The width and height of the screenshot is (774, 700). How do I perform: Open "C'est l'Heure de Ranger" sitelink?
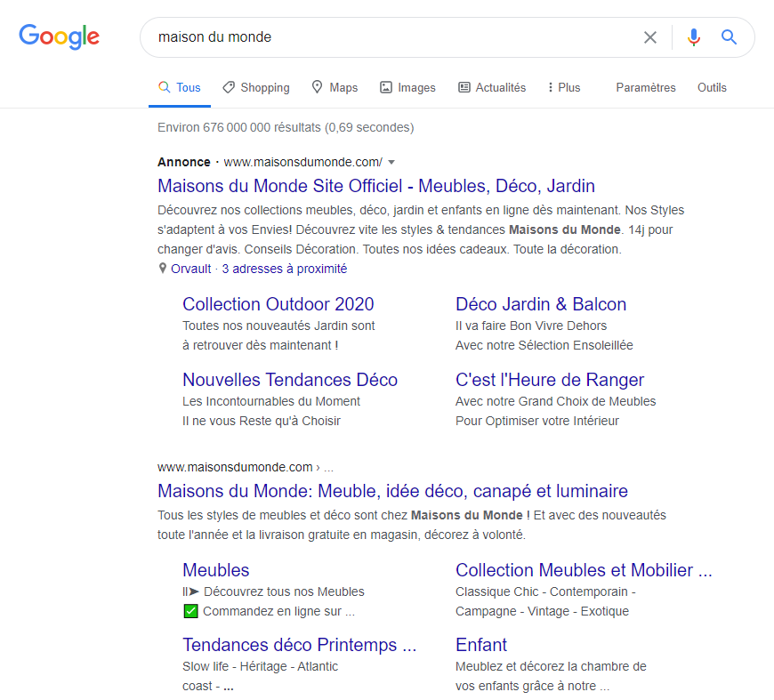(x=550, y=380)
